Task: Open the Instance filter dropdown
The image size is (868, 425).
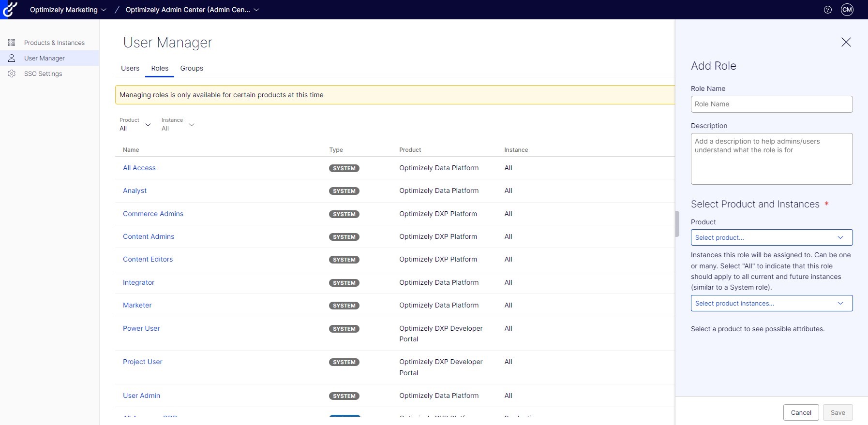Action: (x=178, y=124)
